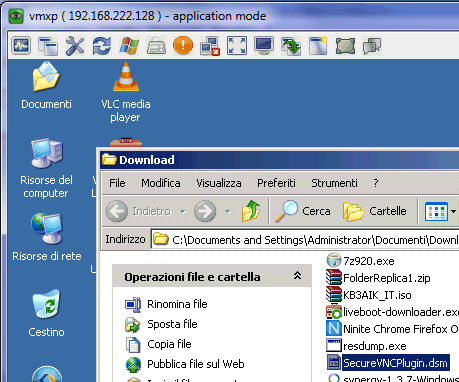Viewport: 459px width, 382px height.
Task: Open the Modifica menu
Action: pyautogui.click(x=161, y=183)
